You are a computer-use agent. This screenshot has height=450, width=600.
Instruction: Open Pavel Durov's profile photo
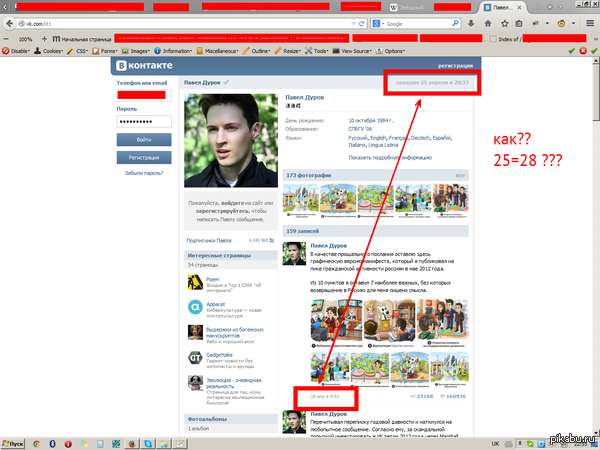[231, 140]
